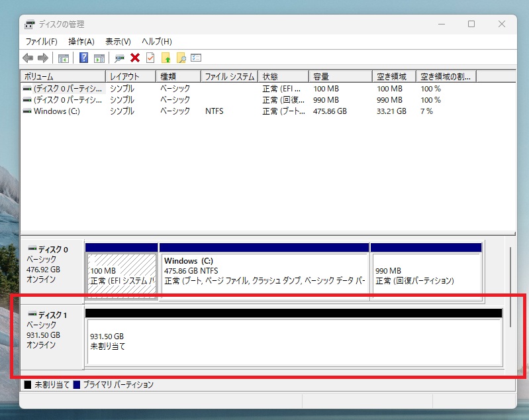Image resolution: width=529 pixels, height=420 pixels.
Task: Click the NTFS file system cell
Action: pyautogui.click(x=215, y=111)
